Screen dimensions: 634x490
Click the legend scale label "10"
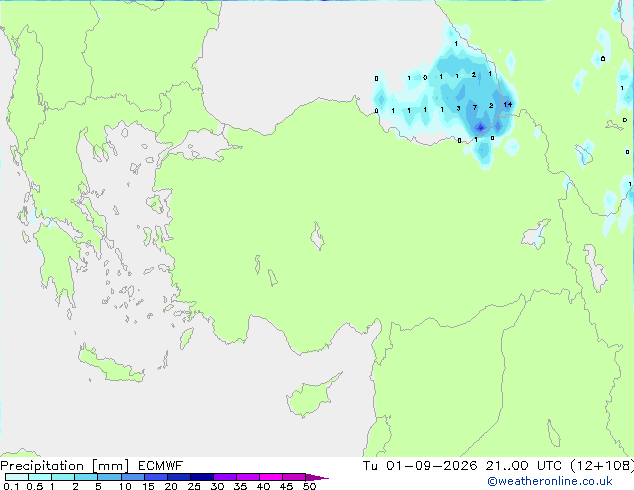[x=125, y=486]
